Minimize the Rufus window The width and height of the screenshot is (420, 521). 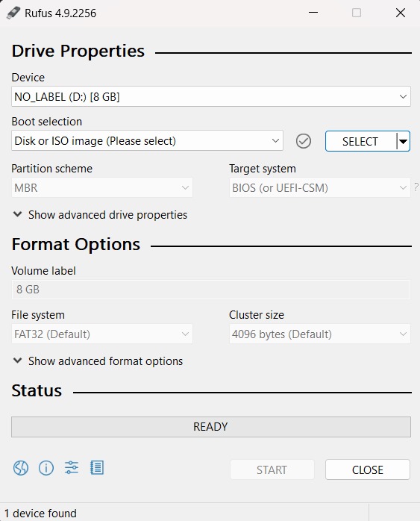[313, 13]
